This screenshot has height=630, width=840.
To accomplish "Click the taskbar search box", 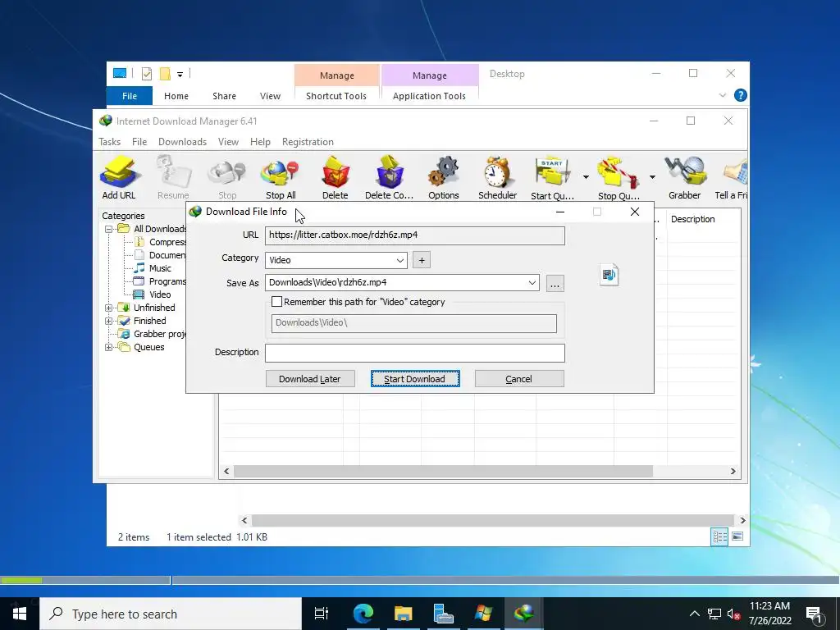I will [x=171, y=614].
